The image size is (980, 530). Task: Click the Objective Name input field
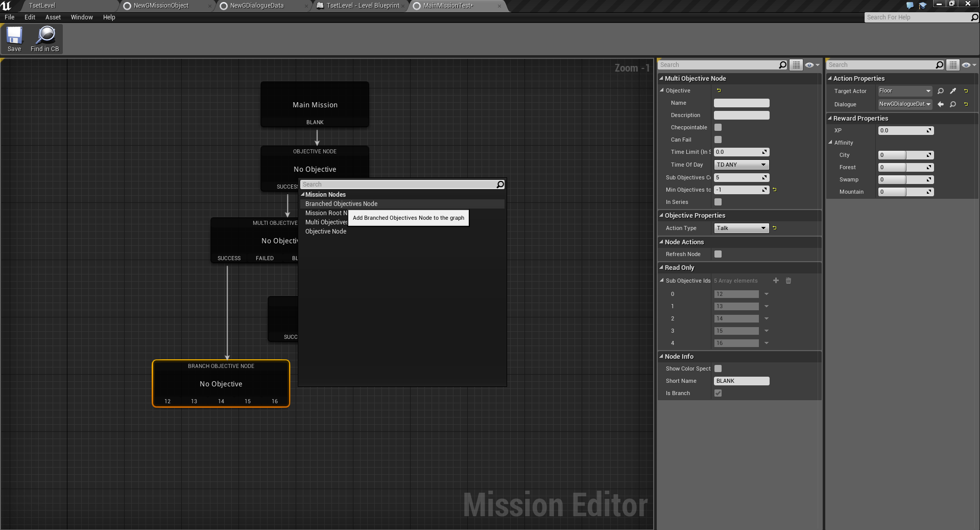(742, 103)
